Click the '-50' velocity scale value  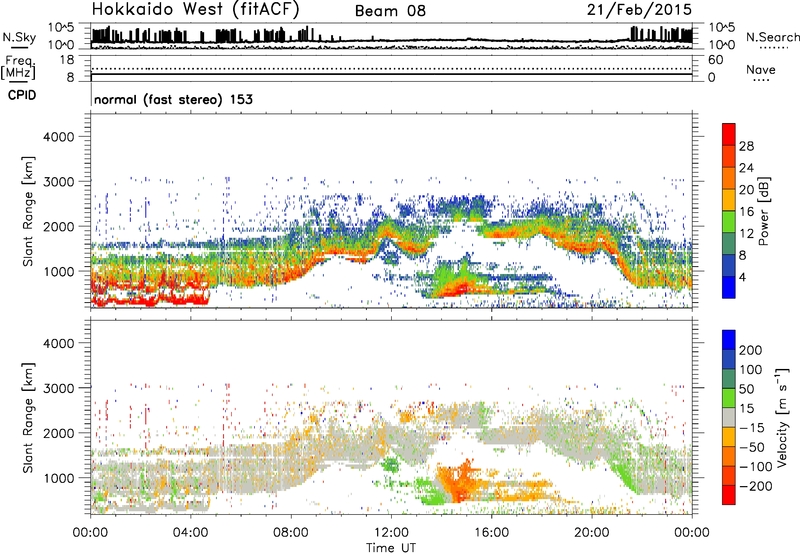click(x=752, y=447)
